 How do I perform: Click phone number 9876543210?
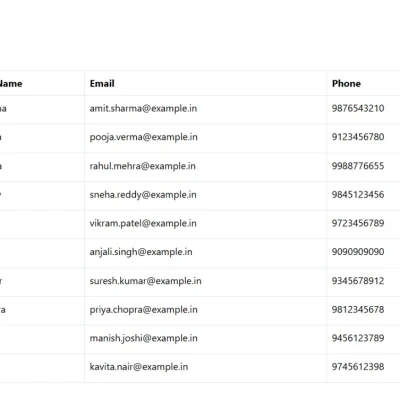[x=358, y=108]
